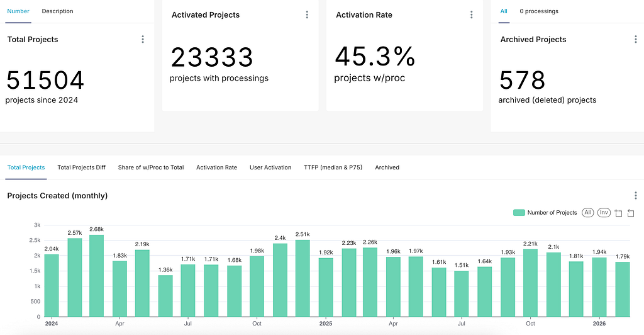Click the bar labeled 2.23k
The height and width of the screenshot is (335, 644).
click(349, 282)
